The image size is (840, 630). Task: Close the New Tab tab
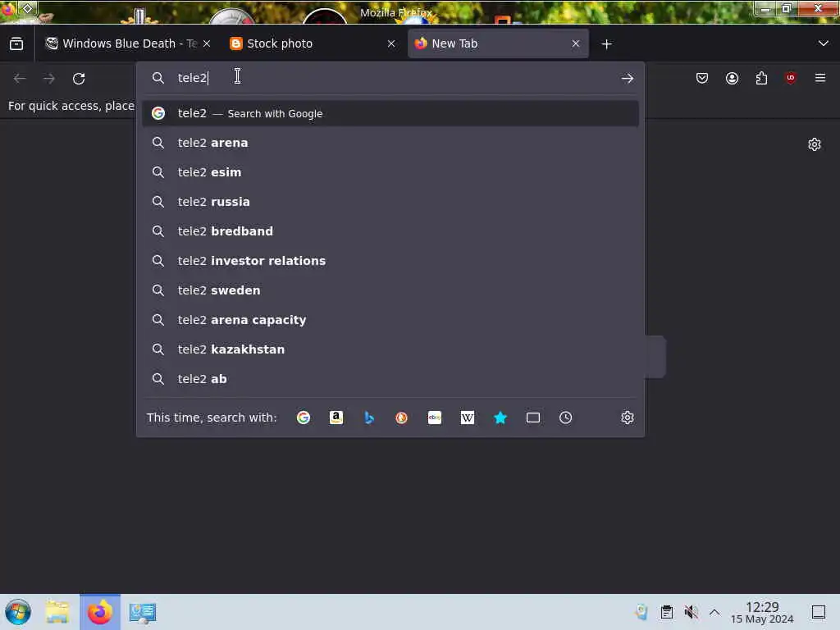pos(576,44)
